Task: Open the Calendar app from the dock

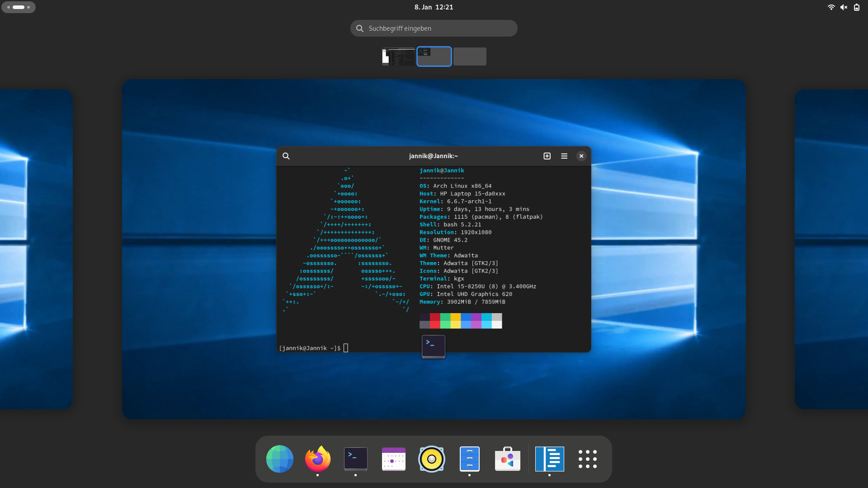Action: point(393,459)
